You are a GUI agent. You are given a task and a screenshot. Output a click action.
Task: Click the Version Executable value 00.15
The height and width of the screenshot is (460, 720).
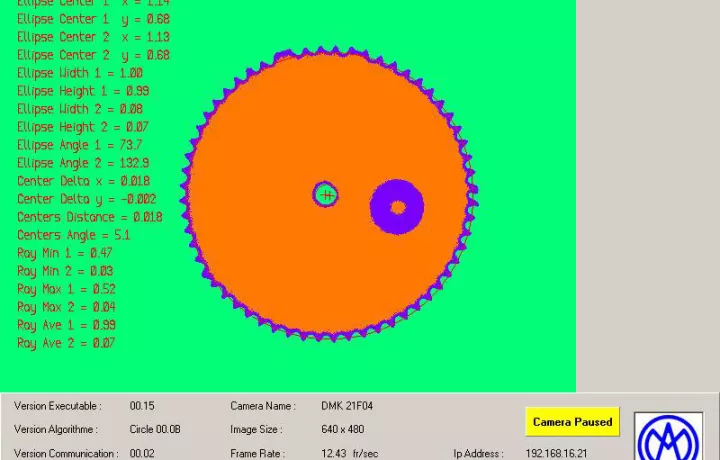pos(142,406)
